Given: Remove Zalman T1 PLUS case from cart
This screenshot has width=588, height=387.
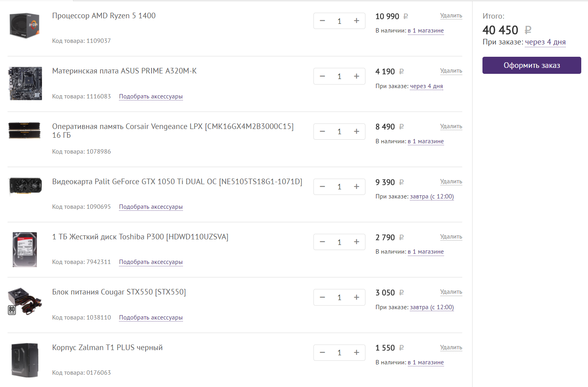Looking at the screenshot, I should [451, 347].
